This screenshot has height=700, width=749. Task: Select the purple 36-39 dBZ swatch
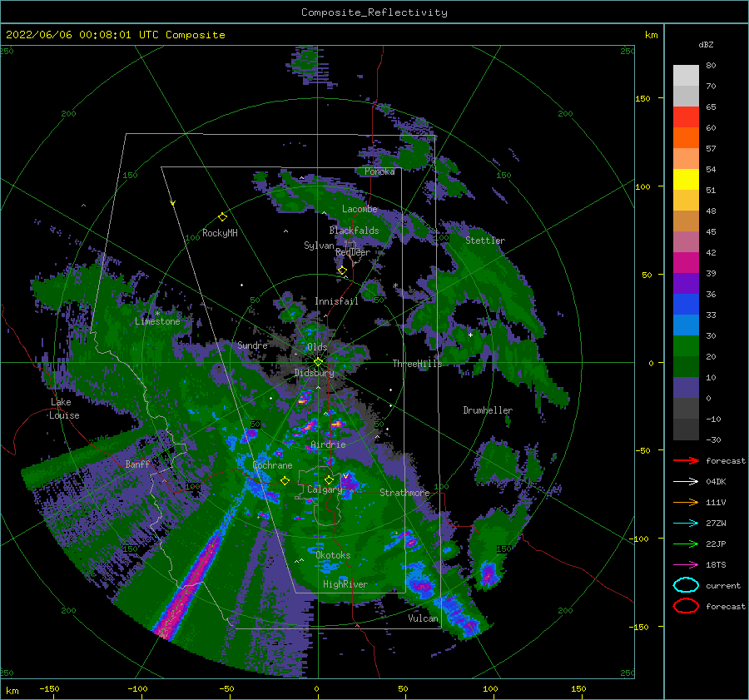[686, 283]
